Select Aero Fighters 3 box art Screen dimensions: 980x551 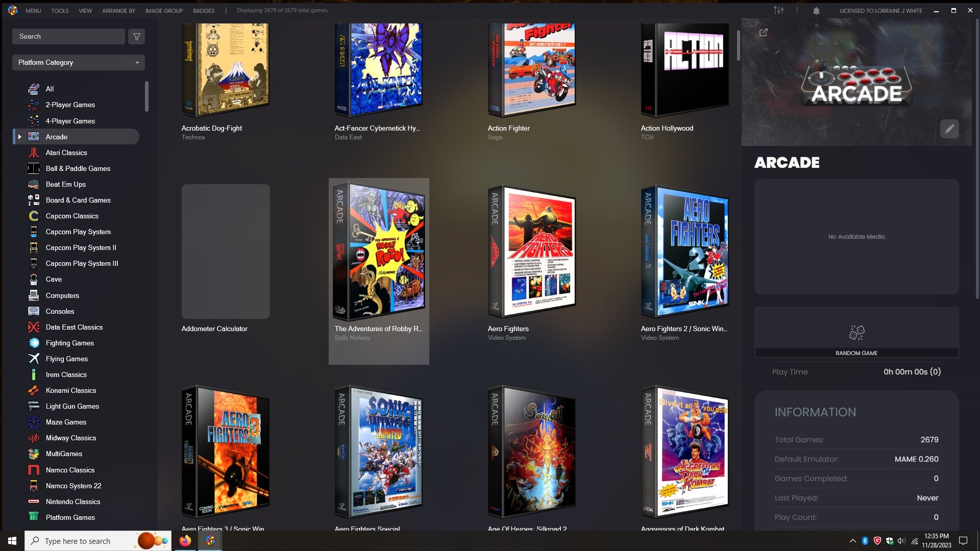coord(226,452)
